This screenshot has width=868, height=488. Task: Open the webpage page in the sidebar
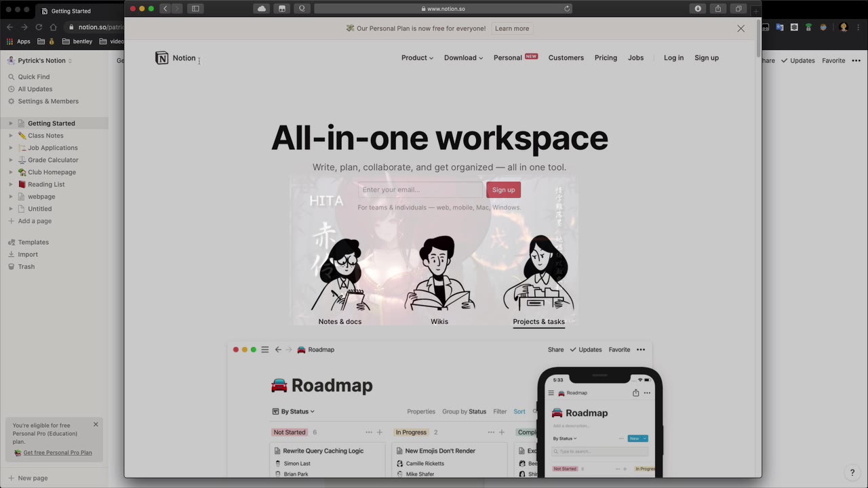(x=41, y=197)
